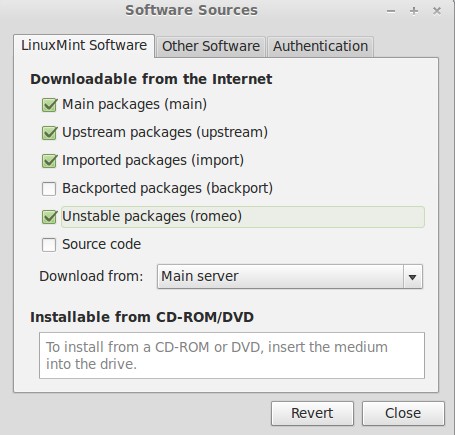
Task: Close the window using the title bar X
Action: 437,11
